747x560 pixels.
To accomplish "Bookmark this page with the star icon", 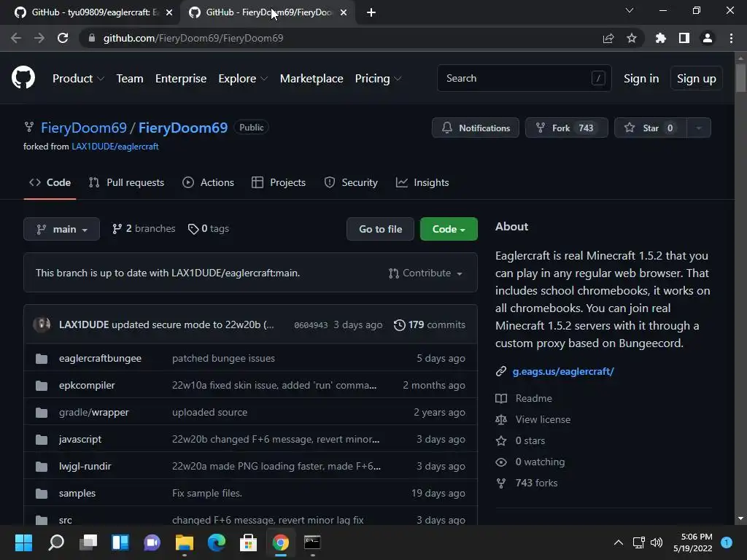I will click(632, 38).
